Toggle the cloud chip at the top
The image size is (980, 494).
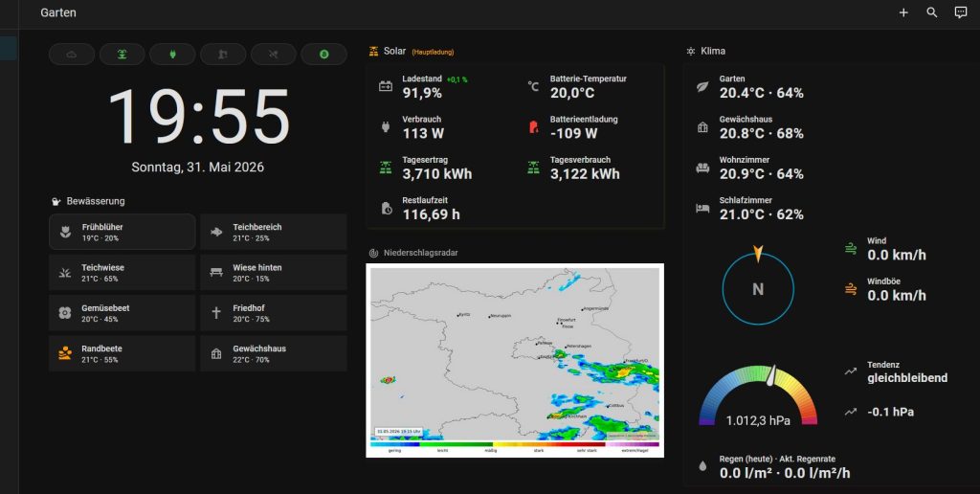(72, 55)
